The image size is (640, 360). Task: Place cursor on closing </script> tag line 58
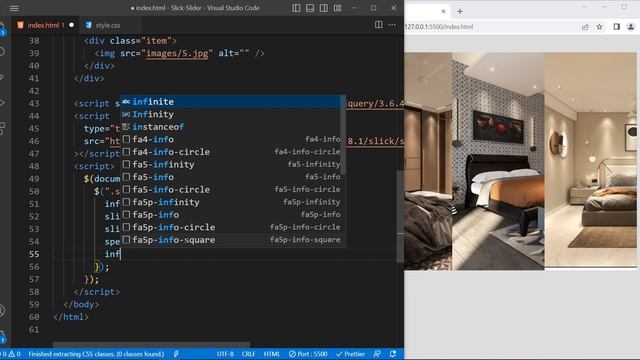click(x=97, y=292)
